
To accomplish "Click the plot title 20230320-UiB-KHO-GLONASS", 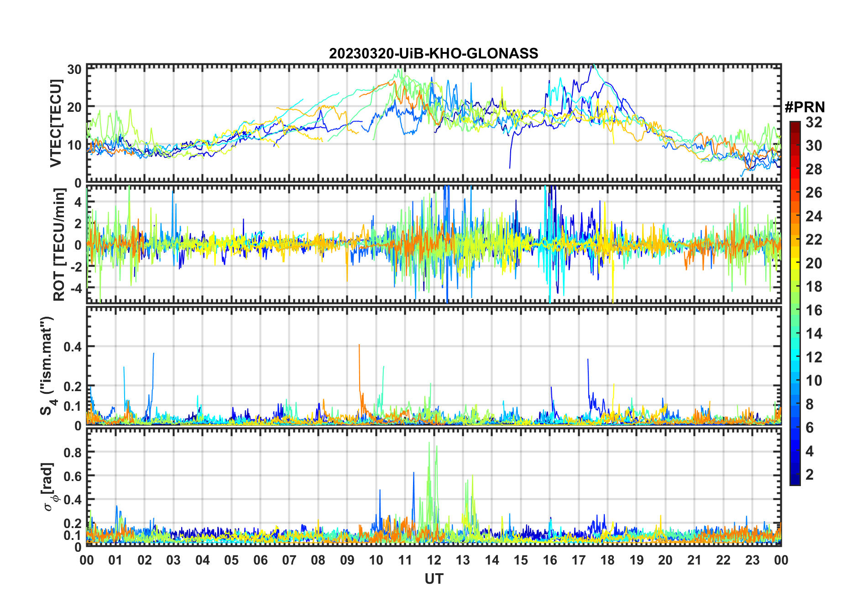I will [434, 53].
